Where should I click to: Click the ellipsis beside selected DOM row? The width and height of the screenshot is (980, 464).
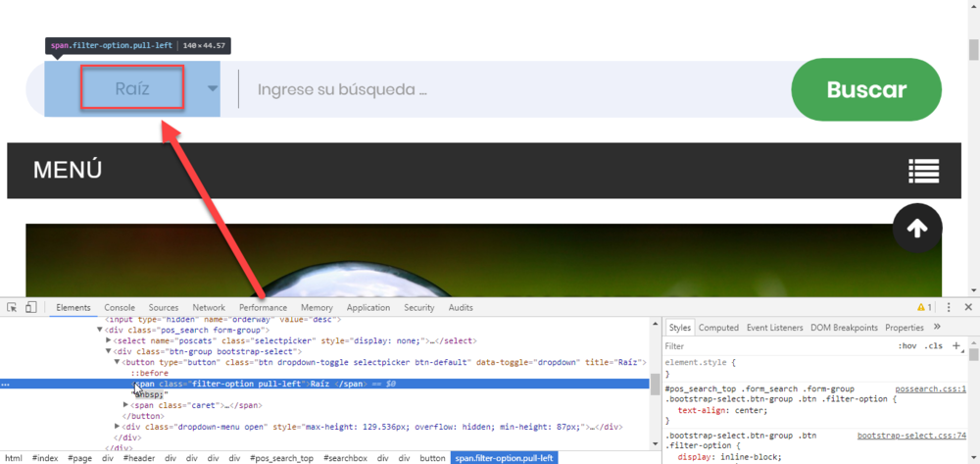click(6, 384)
